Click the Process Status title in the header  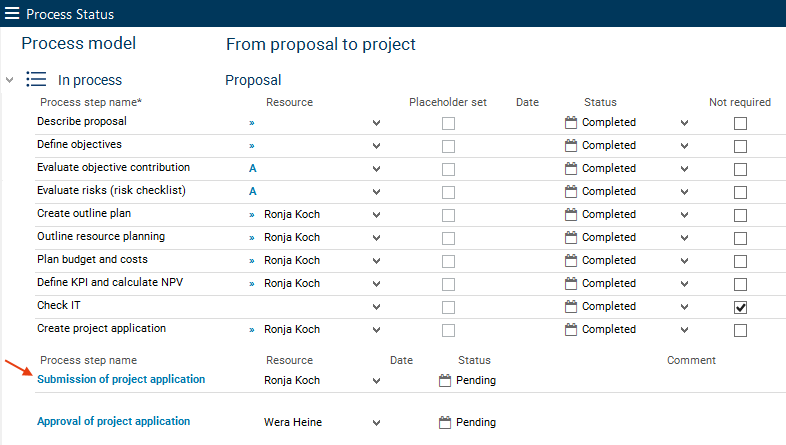70,14
